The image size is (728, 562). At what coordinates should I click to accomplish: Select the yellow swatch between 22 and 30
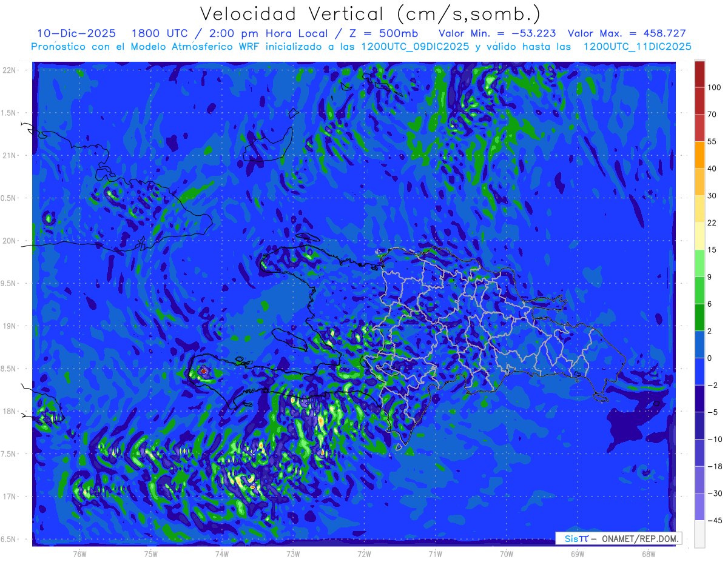click(x=699, y=209)
